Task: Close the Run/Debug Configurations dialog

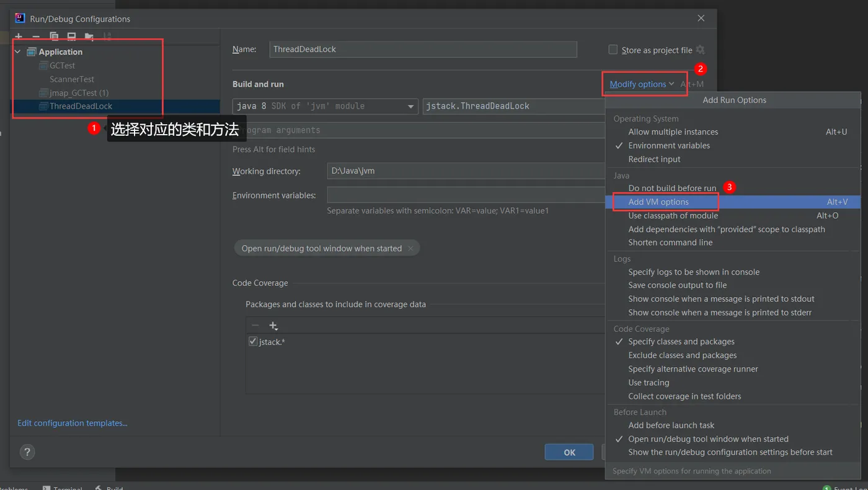Action: (701, 19)
